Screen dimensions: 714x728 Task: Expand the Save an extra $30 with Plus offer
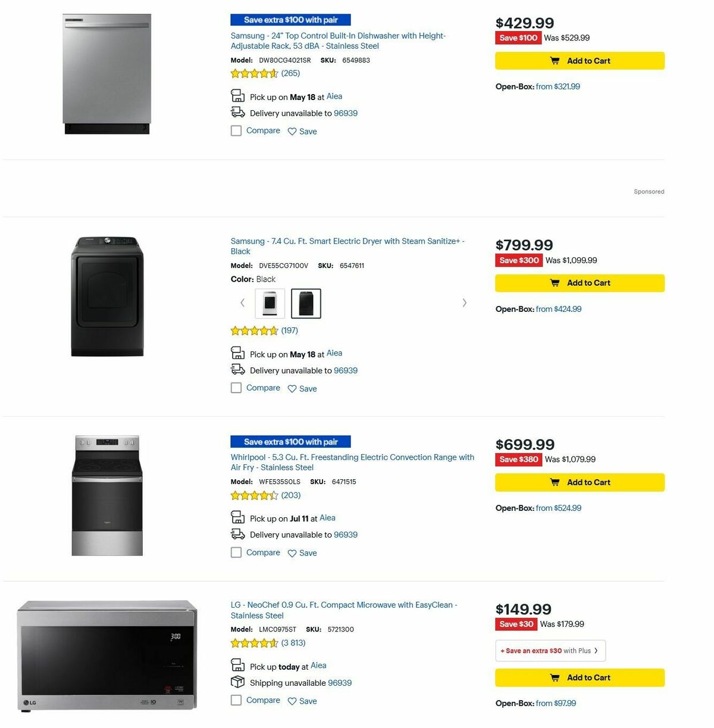[549, 650]
